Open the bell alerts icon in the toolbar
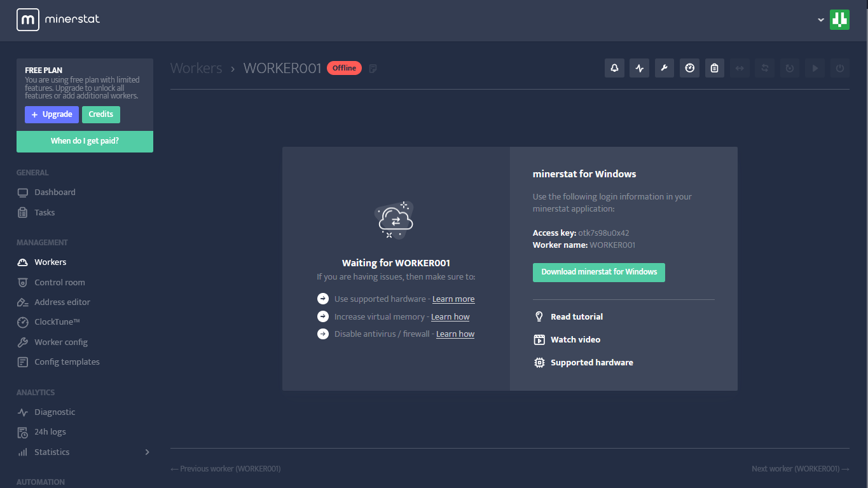 click(614, 68)
